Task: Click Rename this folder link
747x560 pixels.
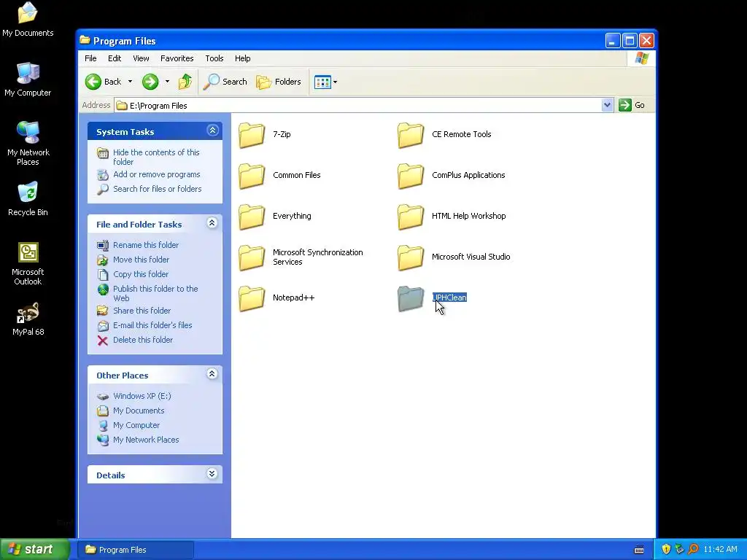Action: [146, 245]
